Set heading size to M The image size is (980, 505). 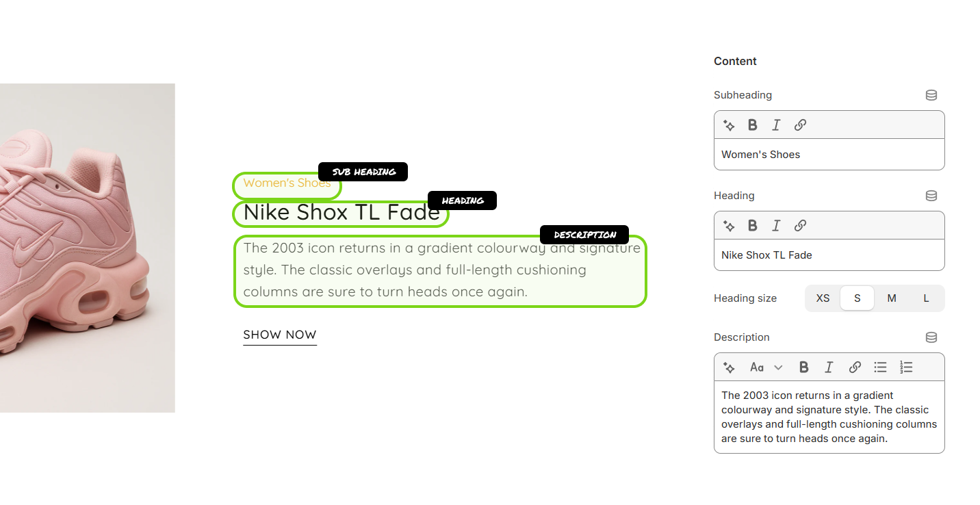click(892, 298)
